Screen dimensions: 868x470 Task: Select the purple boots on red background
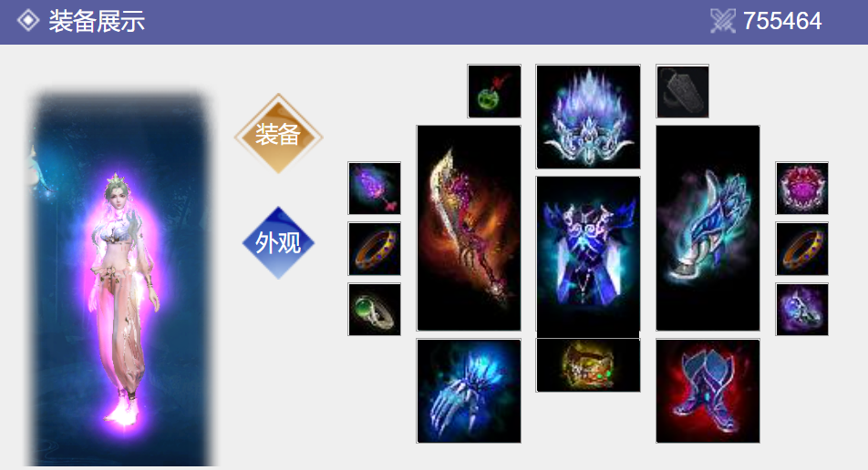[708, 391]
